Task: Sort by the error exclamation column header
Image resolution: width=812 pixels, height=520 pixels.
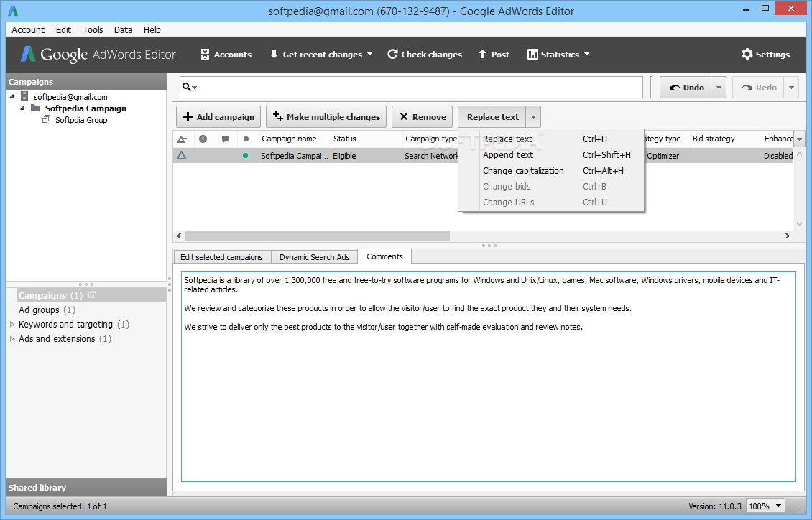Action: tap(203, 139)
